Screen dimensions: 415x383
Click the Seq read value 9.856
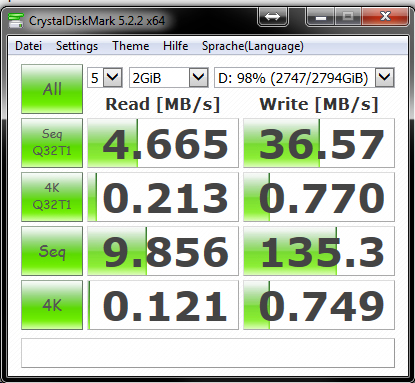(163, 251)
